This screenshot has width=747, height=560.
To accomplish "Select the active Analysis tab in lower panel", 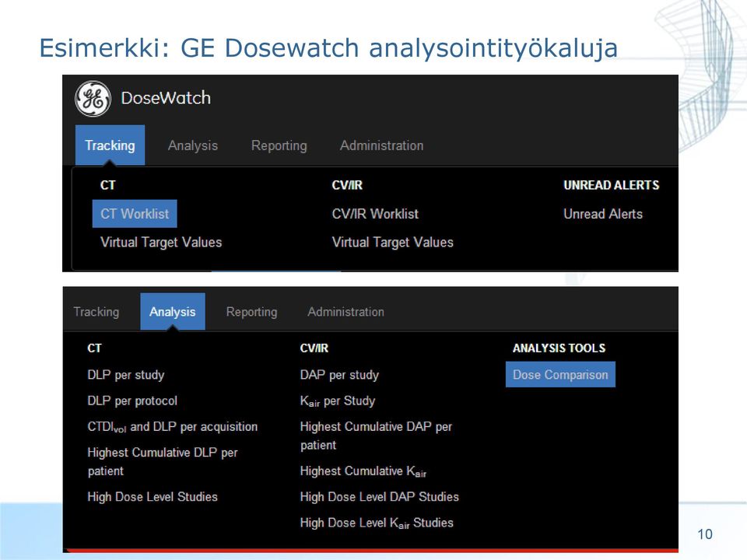I will (x=173, y=312).
